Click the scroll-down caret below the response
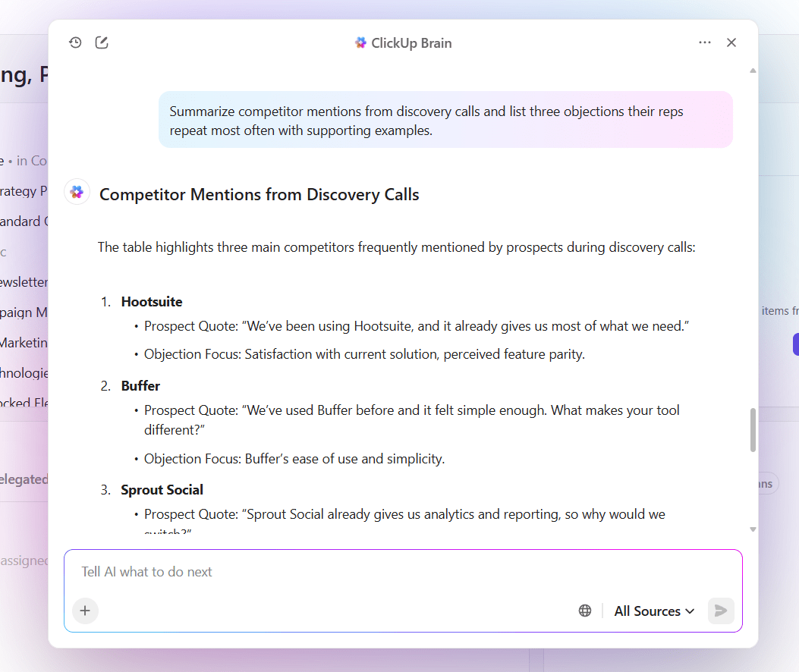The image size is (799, 672). point(752,529)
